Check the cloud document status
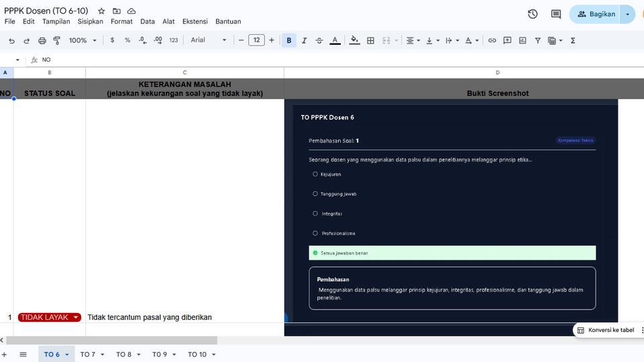 click(x=131, y=11)
